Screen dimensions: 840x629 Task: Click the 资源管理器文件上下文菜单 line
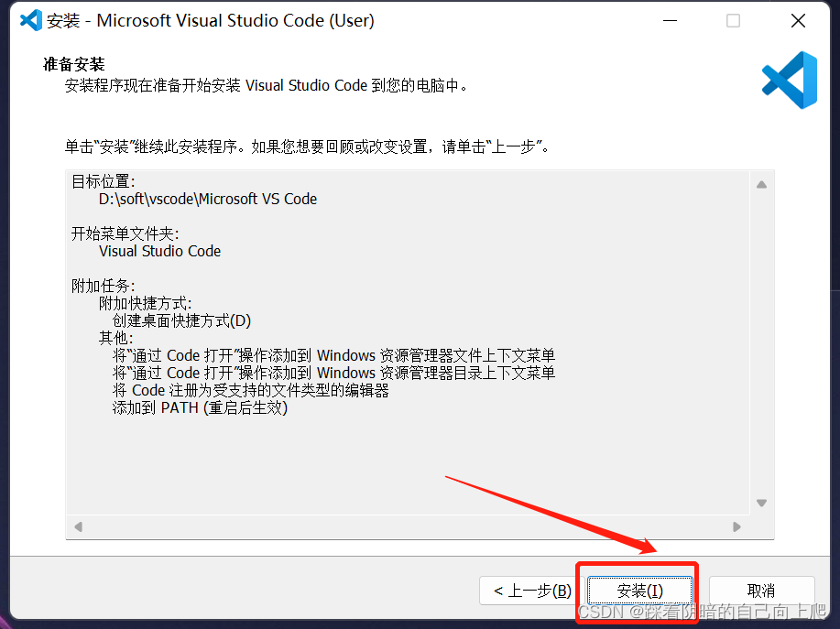tap(333, 355)
